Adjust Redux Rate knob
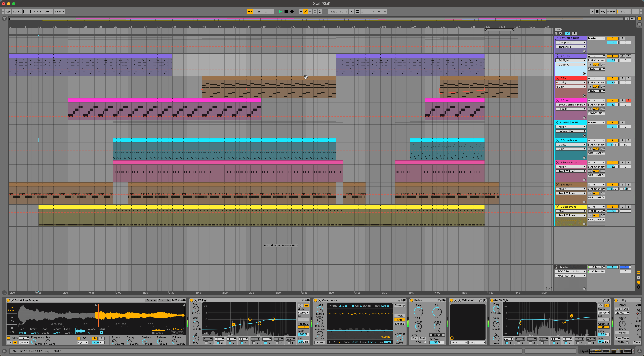 pyautogui.click(x=418, y=312)
